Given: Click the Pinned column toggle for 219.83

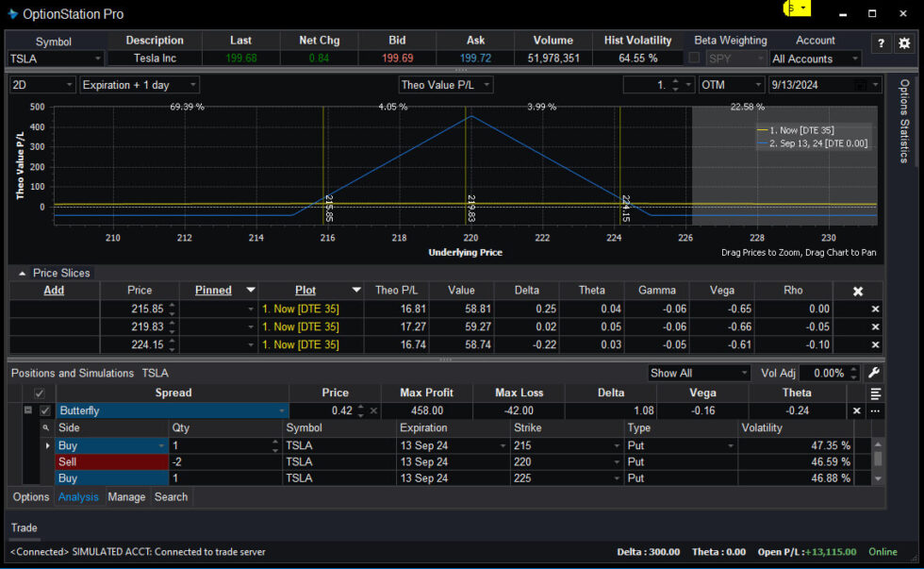Looking at the screenshot, I should tap(251, 326).
